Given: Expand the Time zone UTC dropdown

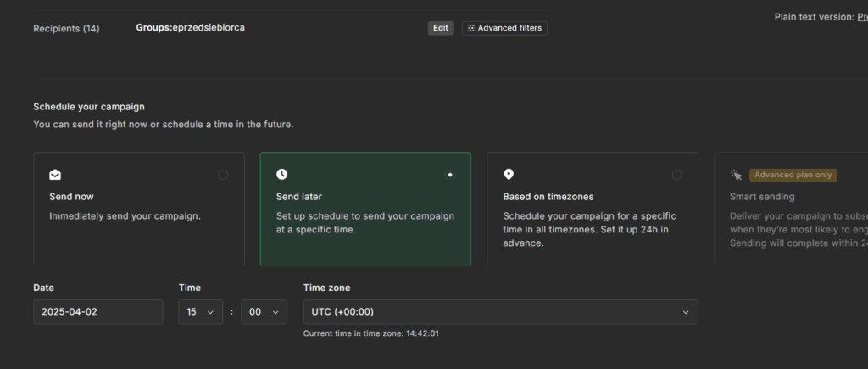Looking at the screenshot, I should coord(500,312).
